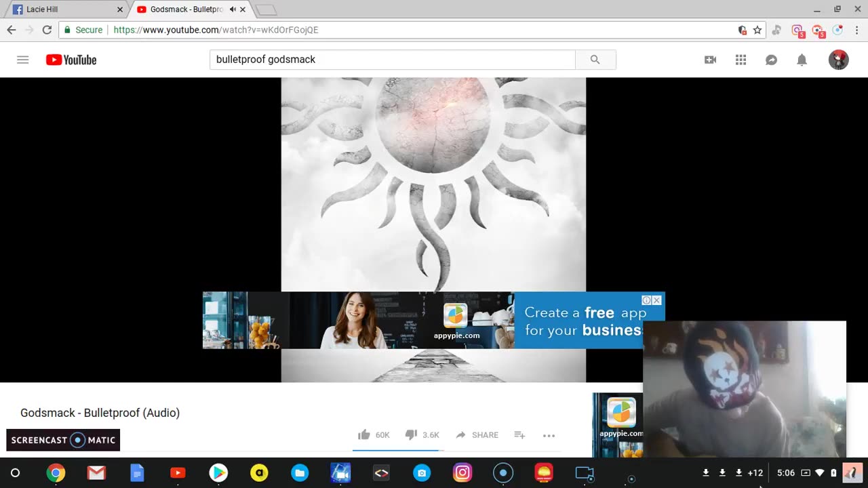Add video to a playlist
Image resolution: width=868 pixels, height=488 pixels.
(x=519, y=434)
